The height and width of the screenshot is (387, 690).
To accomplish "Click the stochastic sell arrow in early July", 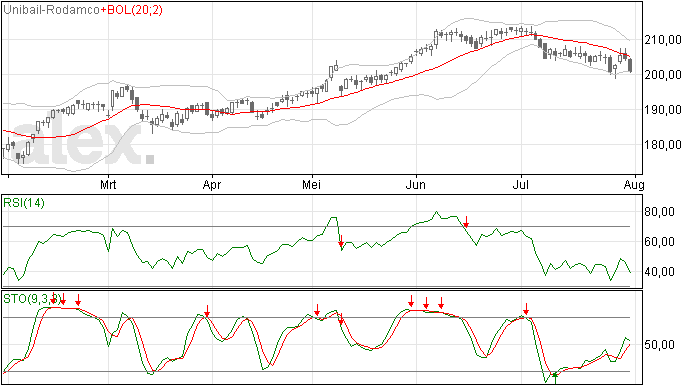I will coord(526,309).
